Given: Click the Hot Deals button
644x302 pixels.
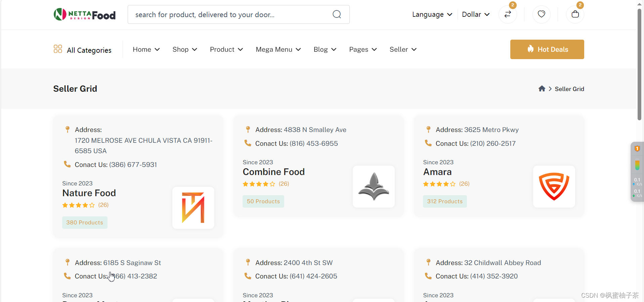Looking at the screenshot, I should pos(547,49).
